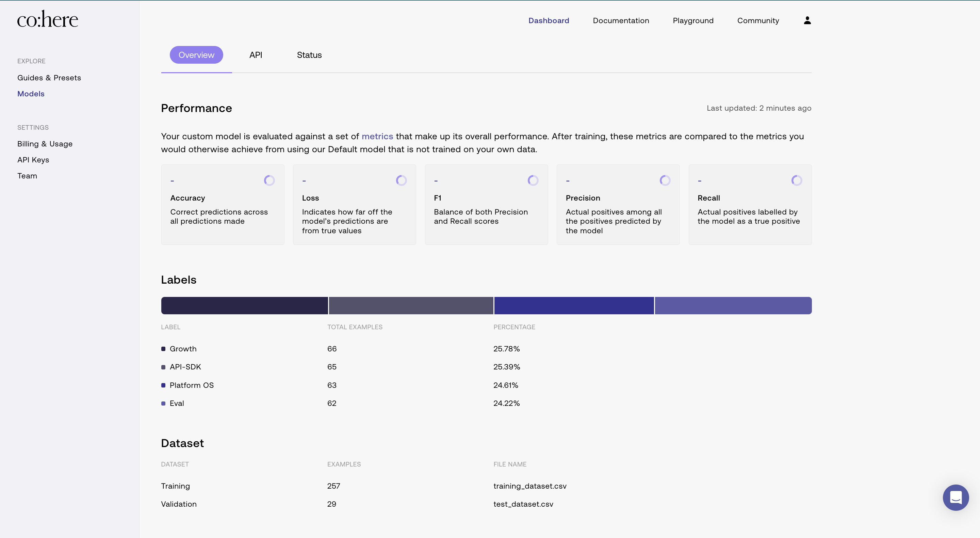
Task: Open Guides & Presets in the sidebar
Action: [x=49, y=78]
